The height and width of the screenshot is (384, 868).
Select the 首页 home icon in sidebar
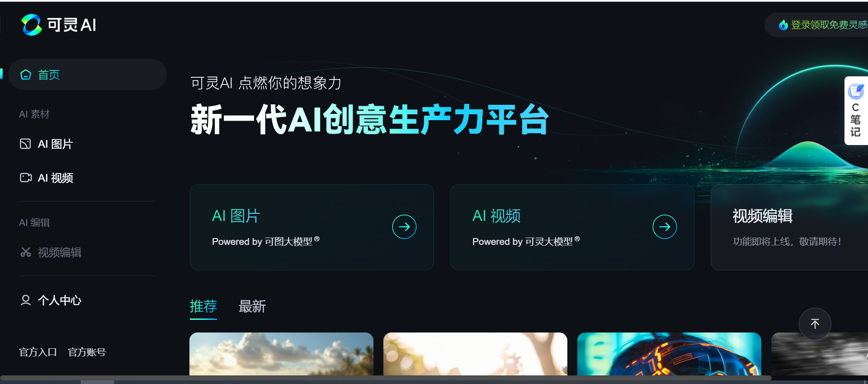click(26, 75)
